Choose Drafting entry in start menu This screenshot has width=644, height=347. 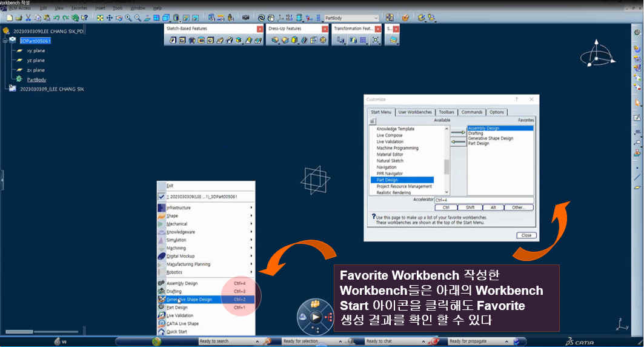coord(206,291)
